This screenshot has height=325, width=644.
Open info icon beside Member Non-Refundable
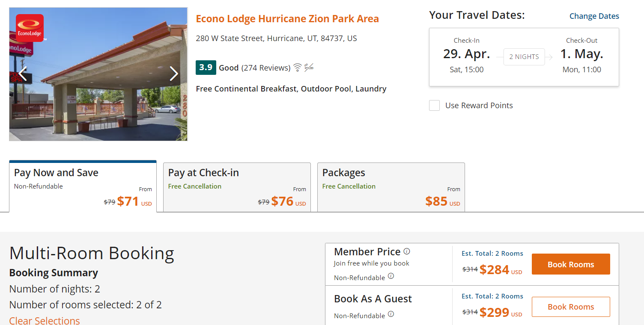coord(391,276)
